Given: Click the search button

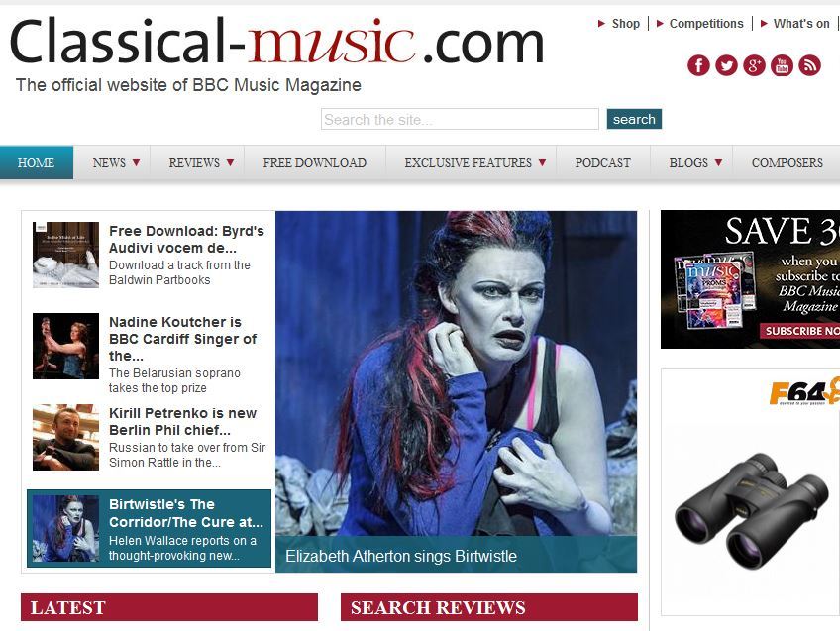Looking at the screenshot, I should pyautogui.click(x=634, y=119).
